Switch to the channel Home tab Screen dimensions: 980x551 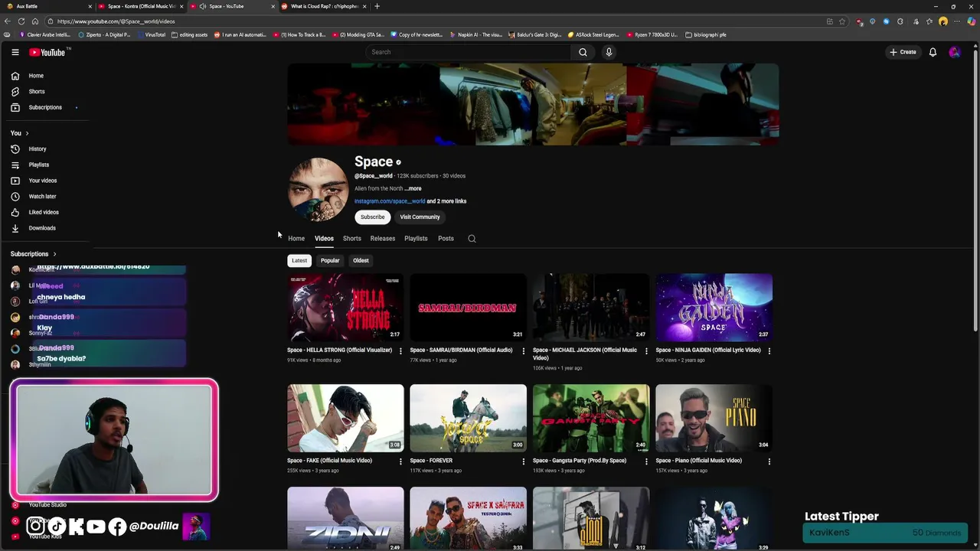[296, 239]
